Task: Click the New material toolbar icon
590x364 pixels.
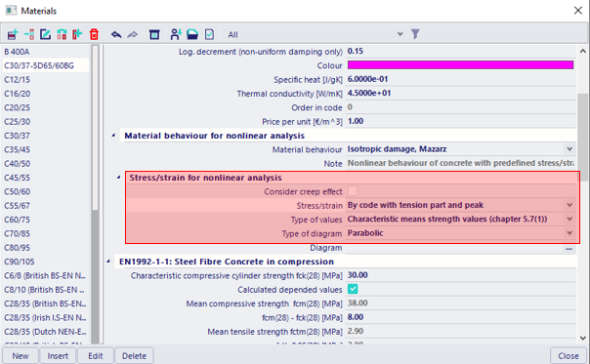Action: (x=13, y=34)
